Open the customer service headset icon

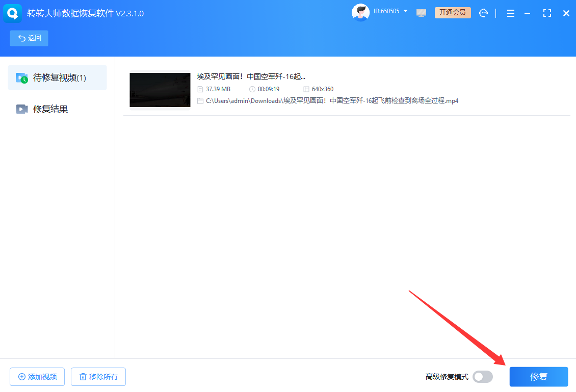click(x=483, y=13)
